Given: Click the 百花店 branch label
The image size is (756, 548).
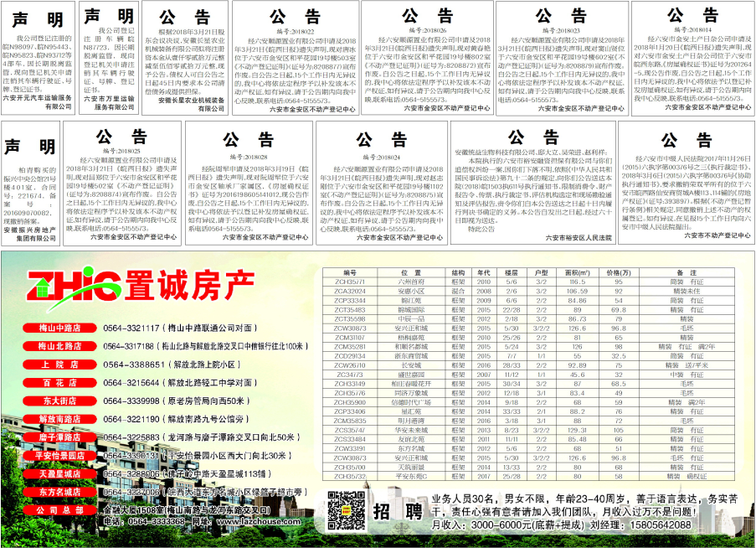Looking at the screenshot, I should click(x=58, y=382).
